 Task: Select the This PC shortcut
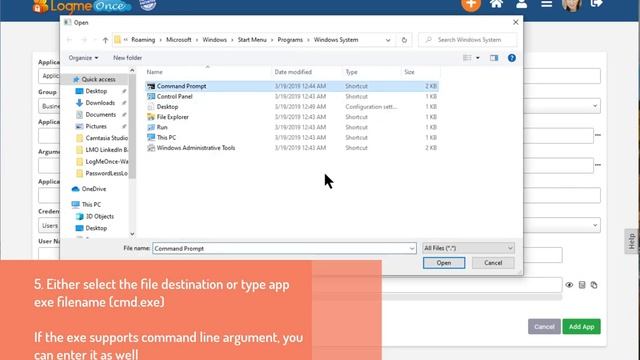tap(292, 138)
